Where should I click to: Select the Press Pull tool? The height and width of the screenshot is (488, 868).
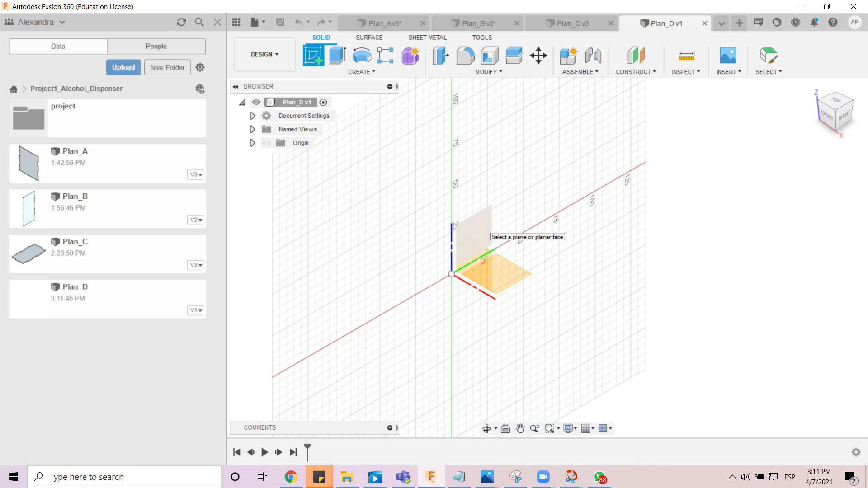[x=440, y=56]
